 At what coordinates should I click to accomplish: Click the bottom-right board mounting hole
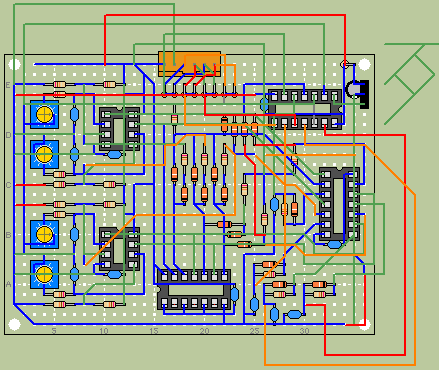point(364,324)
